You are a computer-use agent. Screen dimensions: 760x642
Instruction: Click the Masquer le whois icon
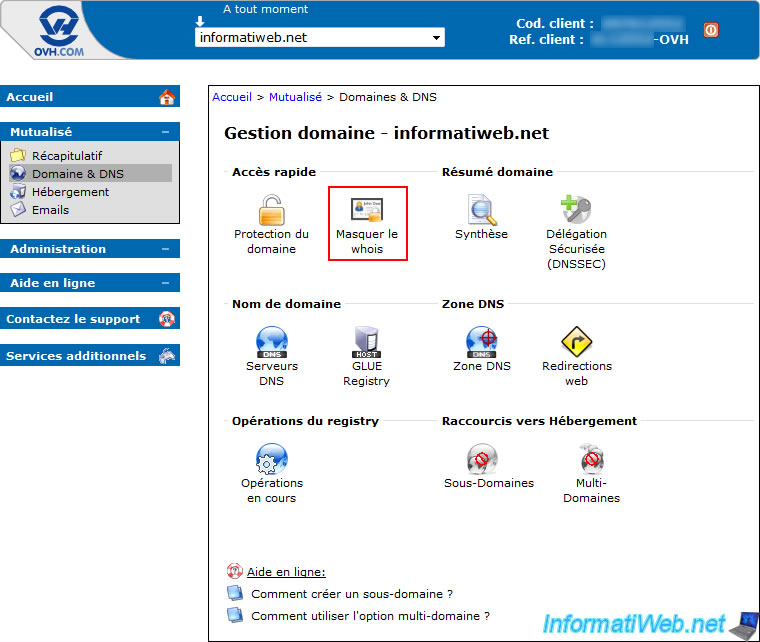click(x=367, y=210)
